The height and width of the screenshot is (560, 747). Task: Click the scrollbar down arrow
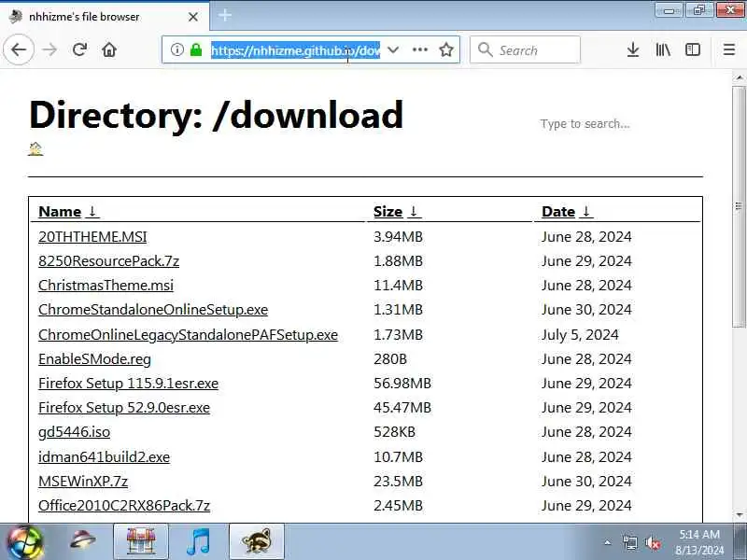[739, 514]
